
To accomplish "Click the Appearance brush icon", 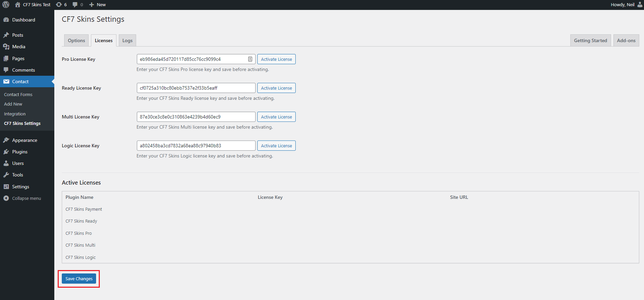I will (x=6, y=140).
